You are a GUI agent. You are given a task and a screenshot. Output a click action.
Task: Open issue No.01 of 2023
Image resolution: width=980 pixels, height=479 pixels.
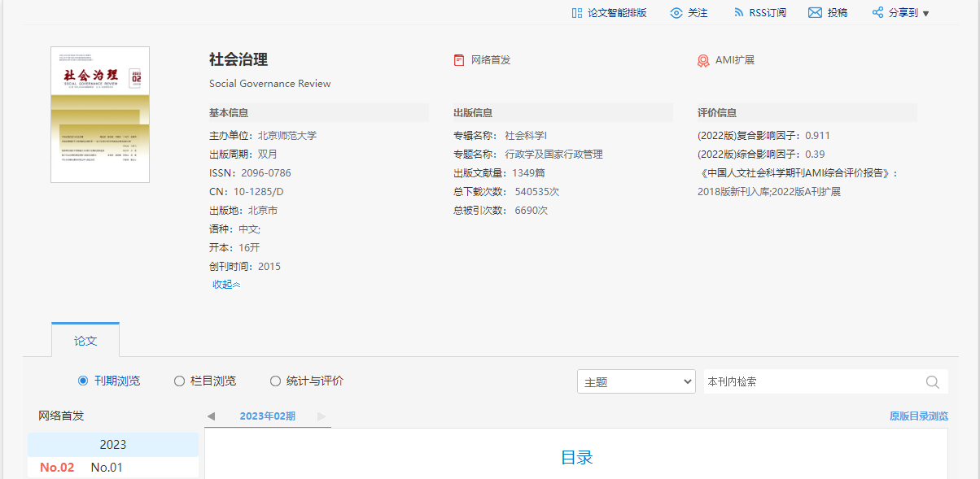[x=107, y=468]
